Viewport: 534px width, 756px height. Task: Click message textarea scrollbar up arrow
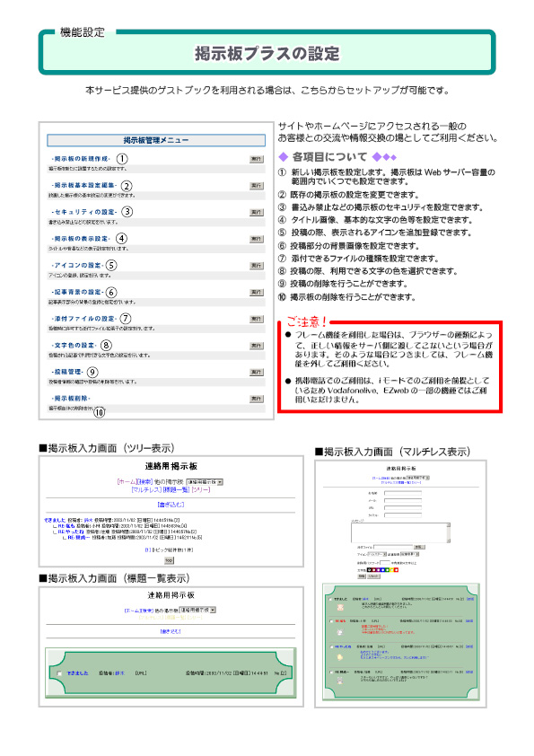tap(449, 525)
